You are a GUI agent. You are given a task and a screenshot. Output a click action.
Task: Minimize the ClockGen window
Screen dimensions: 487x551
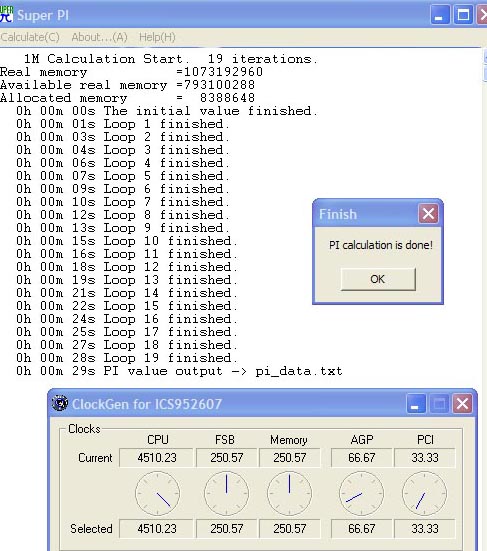(x=416, y=404)
